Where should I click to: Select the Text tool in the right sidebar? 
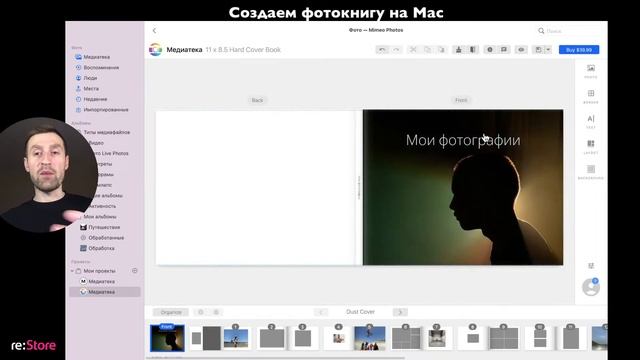pyautogui.click(x=591, y=122)
